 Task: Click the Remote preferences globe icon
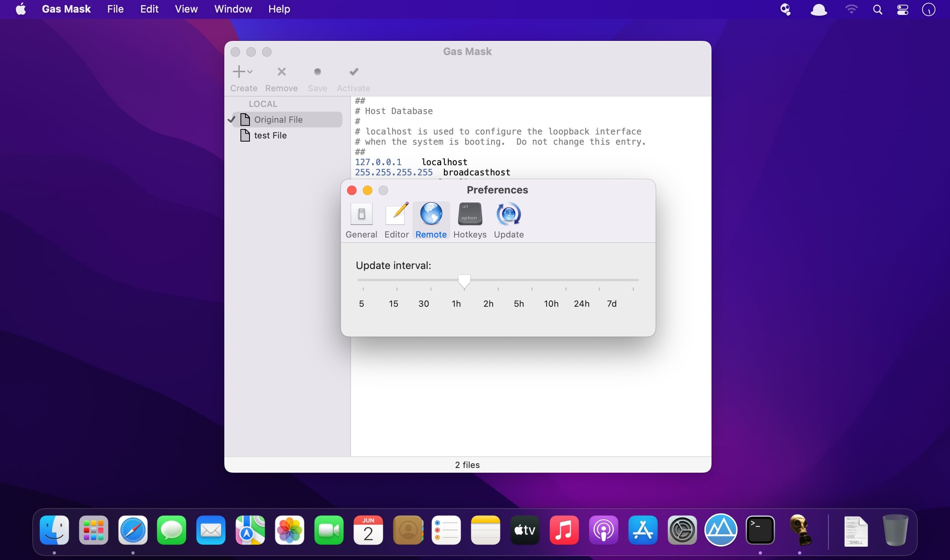431,213
